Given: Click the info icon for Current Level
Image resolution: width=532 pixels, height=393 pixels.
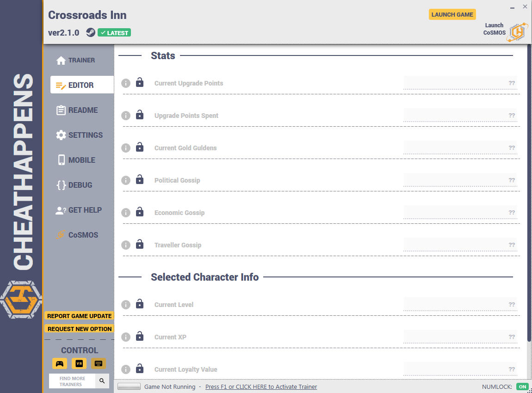Looking at the screenshot, I should point(126,305).
